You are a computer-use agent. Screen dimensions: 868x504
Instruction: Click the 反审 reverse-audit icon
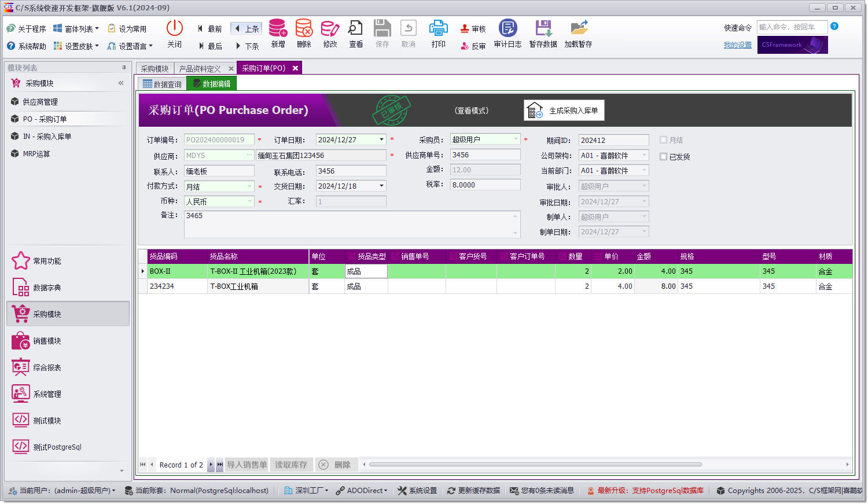click(x=472, y=46)
